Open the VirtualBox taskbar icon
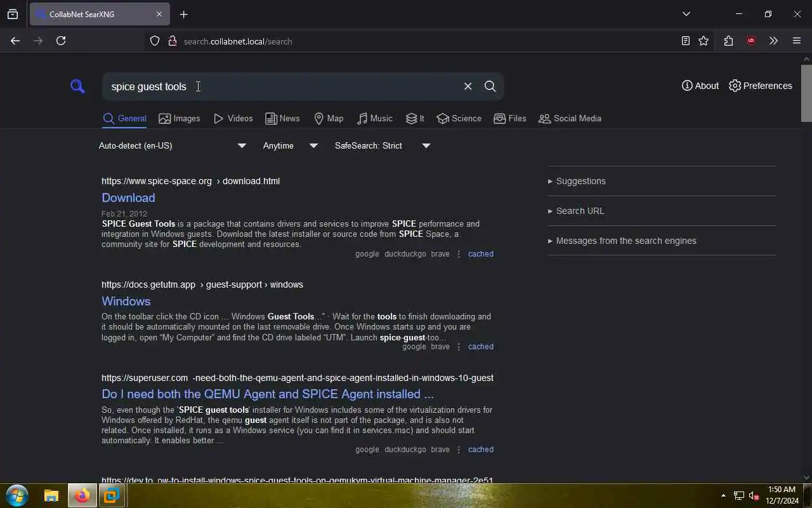Screen dimensions: 812x508 [x=112, y=495]
